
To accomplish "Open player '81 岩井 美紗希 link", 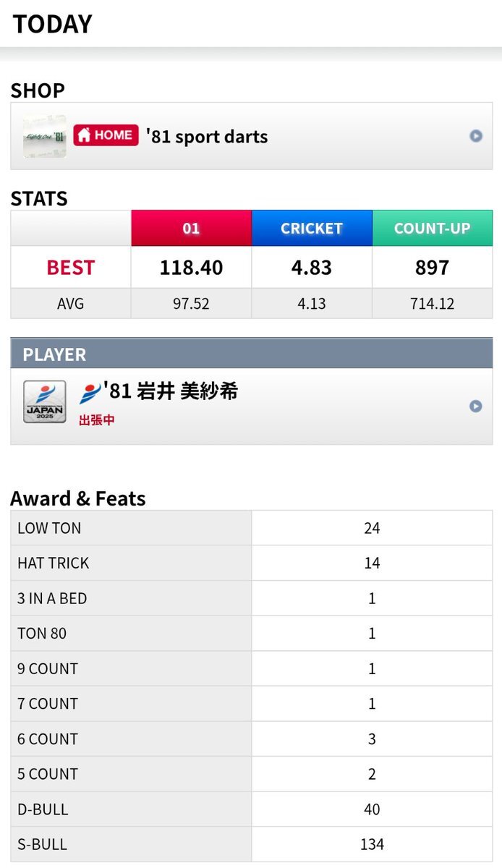I will 172,391.
